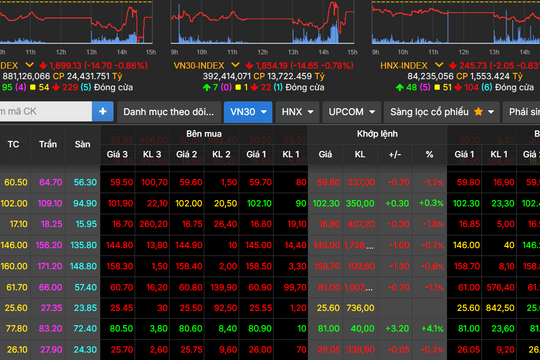Image resolution: width=540 pixels, height=360 pixels.
Task: Click the star icon in Sàng lọc cổ phiếu
Action: pos(478,112)
